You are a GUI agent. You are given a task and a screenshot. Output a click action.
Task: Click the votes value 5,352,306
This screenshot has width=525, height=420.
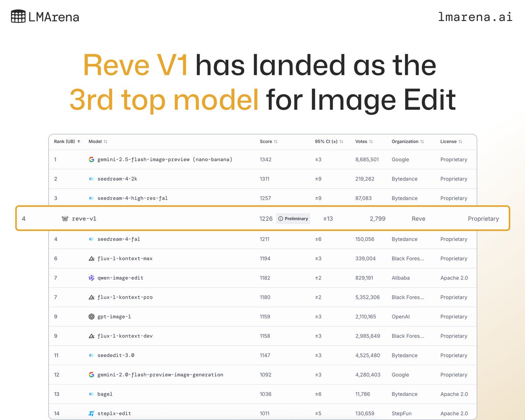point(367,297)
